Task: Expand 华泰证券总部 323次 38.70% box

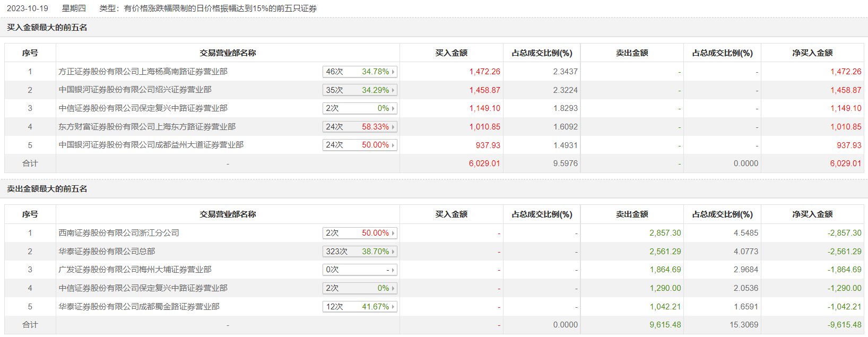Action: [359, 252]
